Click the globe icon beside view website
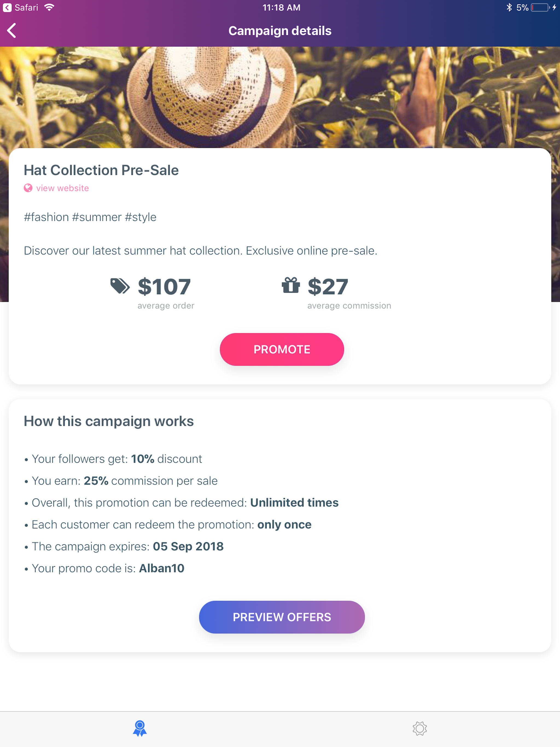 point(28,188)
